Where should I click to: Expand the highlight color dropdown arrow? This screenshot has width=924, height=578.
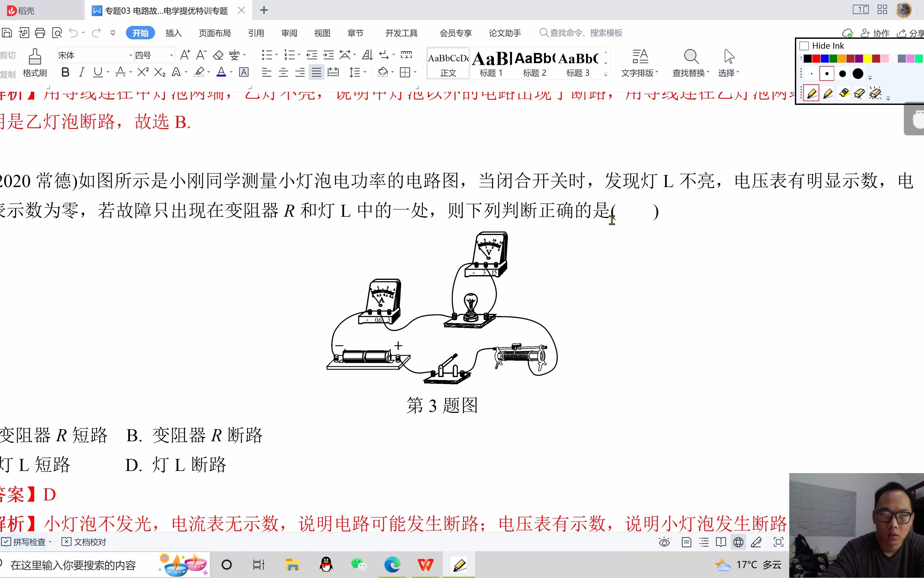point(209,72)
